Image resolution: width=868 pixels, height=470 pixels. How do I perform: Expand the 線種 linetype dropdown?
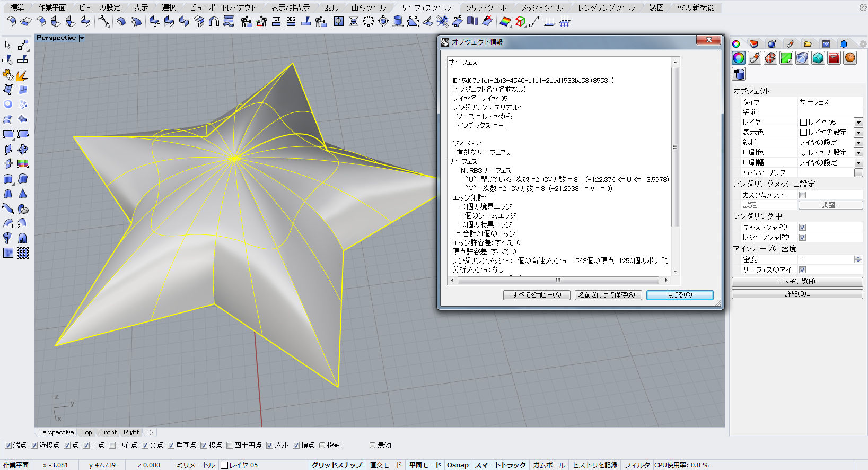[858, 143]
